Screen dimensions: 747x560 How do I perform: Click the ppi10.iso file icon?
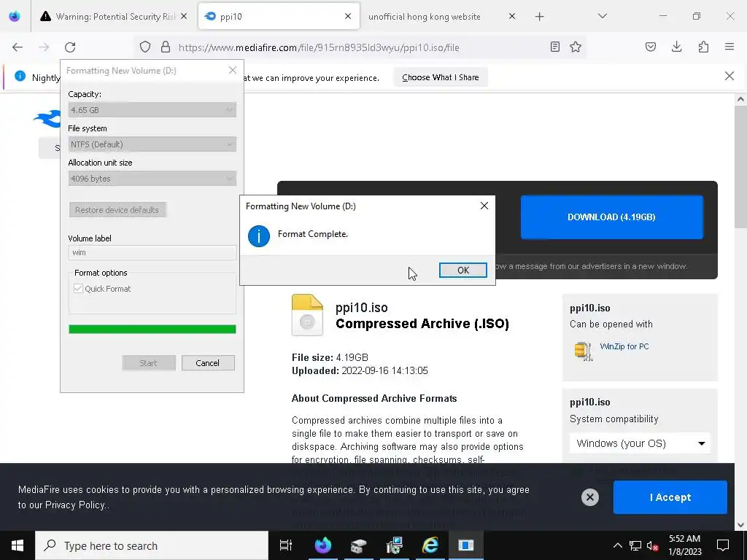pyautogui.click(x=307, y=315)
